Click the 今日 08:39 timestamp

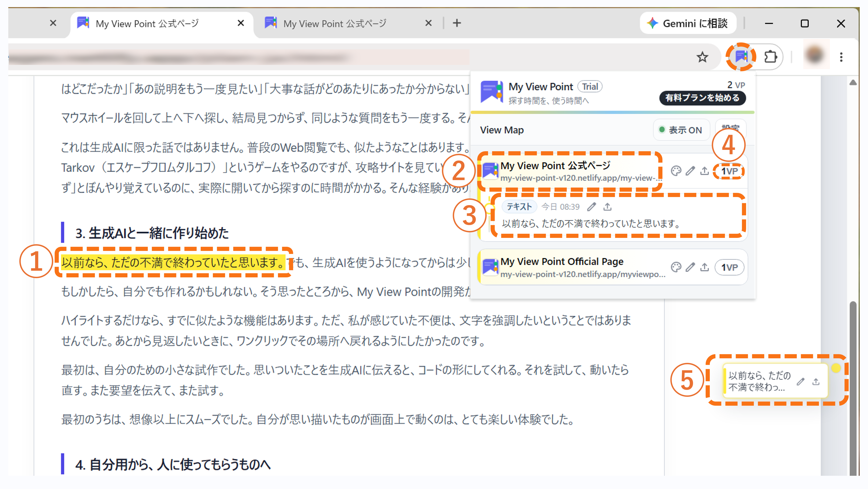(560, 207)
